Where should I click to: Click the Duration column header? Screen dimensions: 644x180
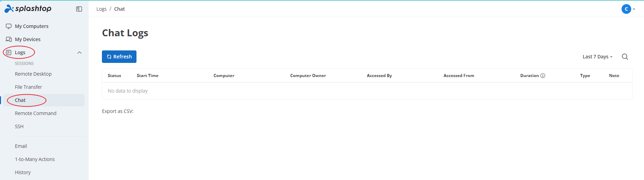[x=530, y=76]
